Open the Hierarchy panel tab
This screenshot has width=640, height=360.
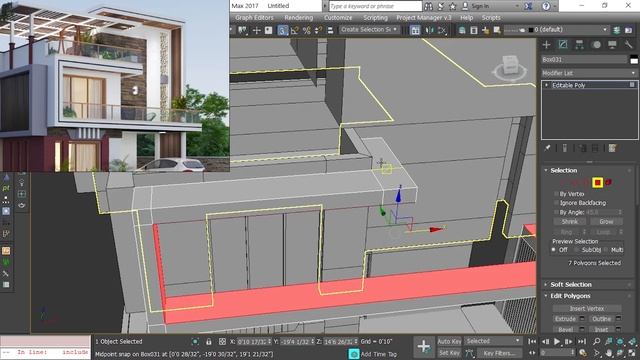579,44
